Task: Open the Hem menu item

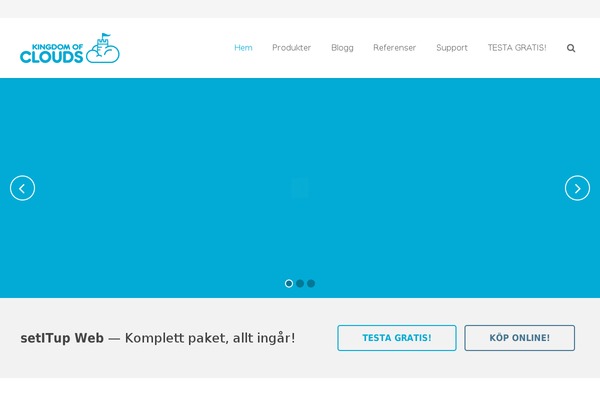Action: pos(243,48)
